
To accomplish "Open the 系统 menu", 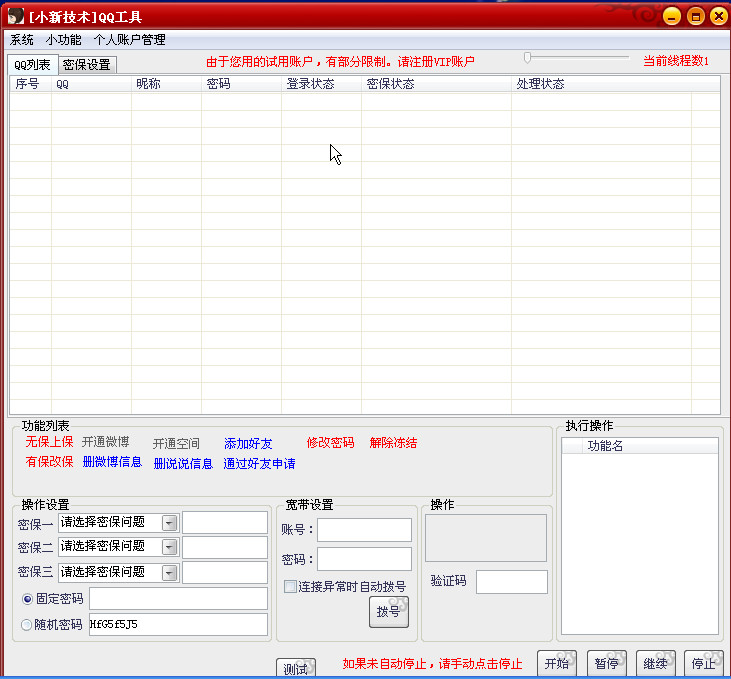I will coord(21,40).
